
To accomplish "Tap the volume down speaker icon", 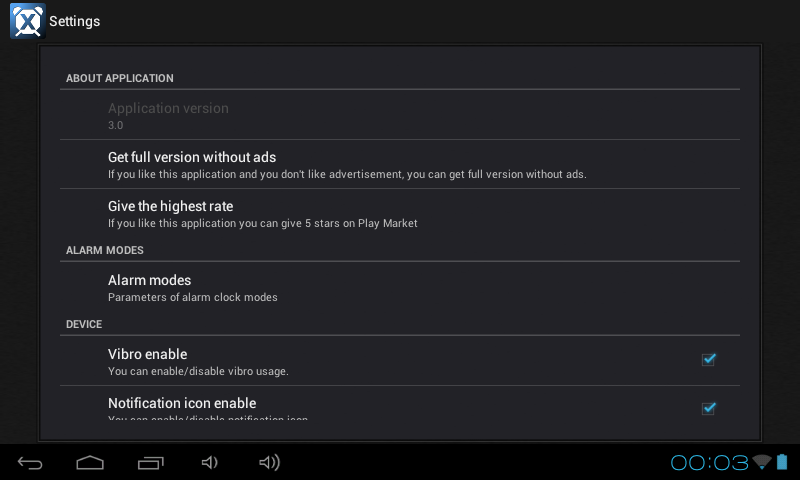I will [x=209, y=462].
